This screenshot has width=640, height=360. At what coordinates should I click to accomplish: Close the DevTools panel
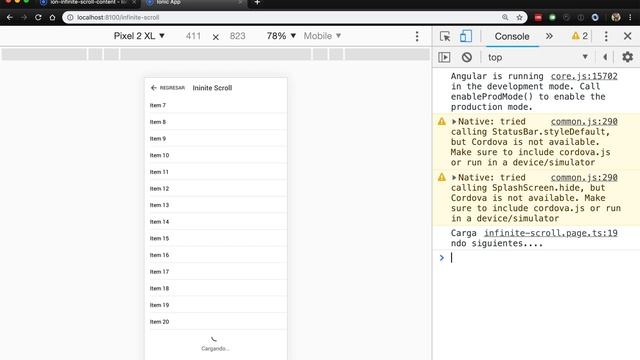coord(628,36)
